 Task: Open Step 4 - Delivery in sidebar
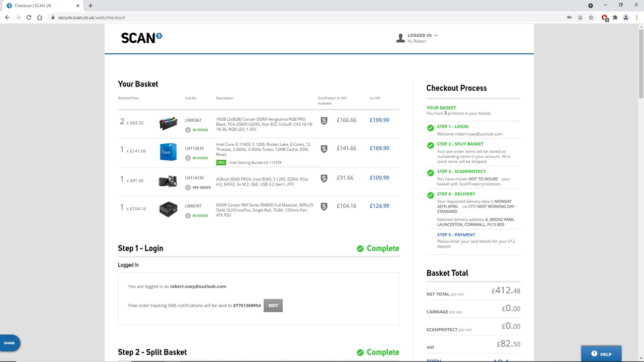tap(456, 194)
